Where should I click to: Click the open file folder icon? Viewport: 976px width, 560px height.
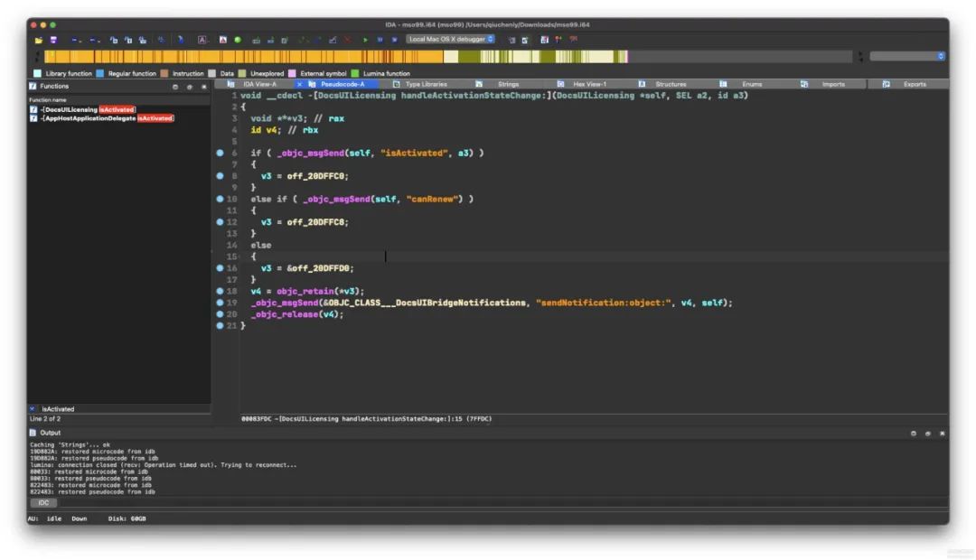pyautogui.click(x=39, y=40)
